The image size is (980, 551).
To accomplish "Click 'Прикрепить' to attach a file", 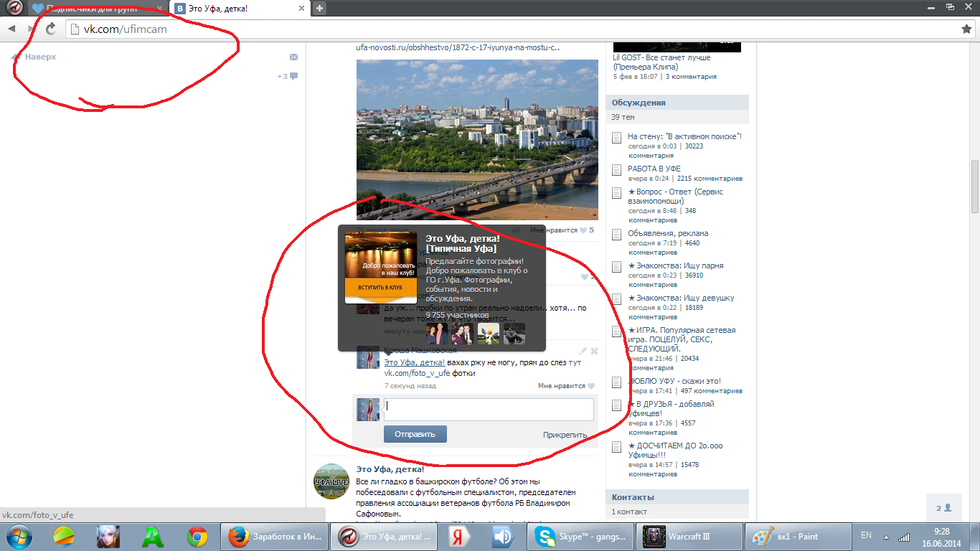I will (x=565, y=435).
